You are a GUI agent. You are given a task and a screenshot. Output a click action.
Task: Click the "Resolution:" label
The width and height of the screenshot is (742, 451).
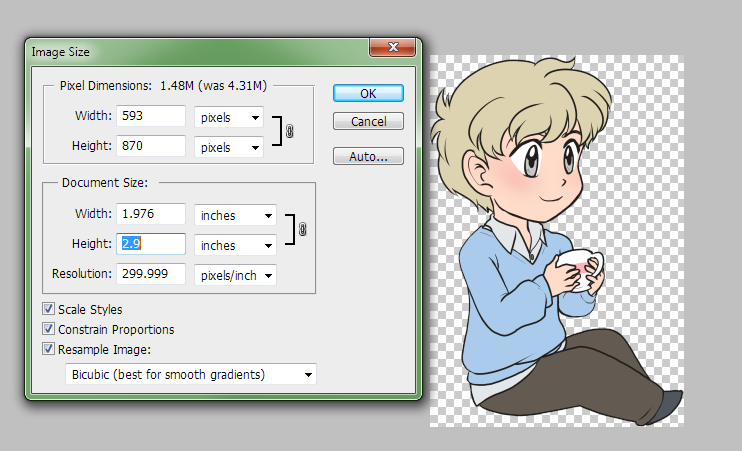tap(81, 274)
